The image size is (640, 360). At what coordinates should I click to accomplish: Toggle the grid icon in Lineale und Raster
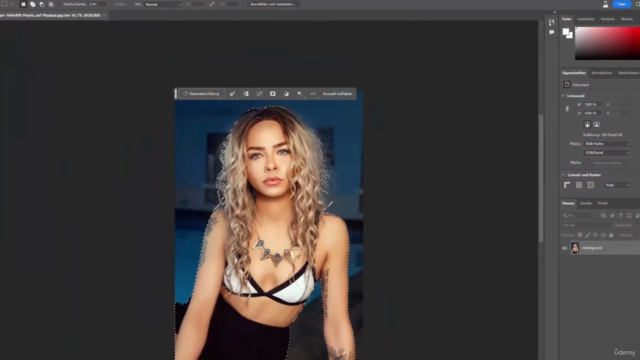click(579, 185)
